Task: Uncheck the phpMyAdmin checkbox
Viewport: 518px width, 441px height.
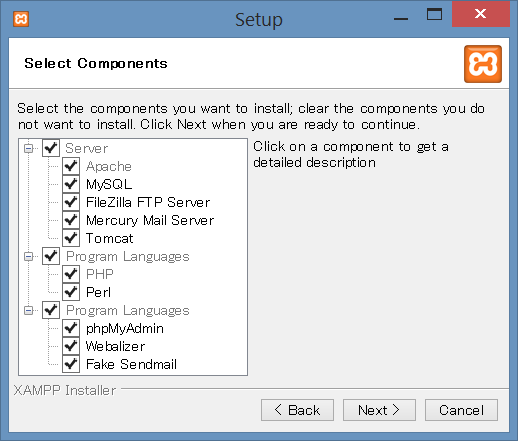Action: (71, 328)
